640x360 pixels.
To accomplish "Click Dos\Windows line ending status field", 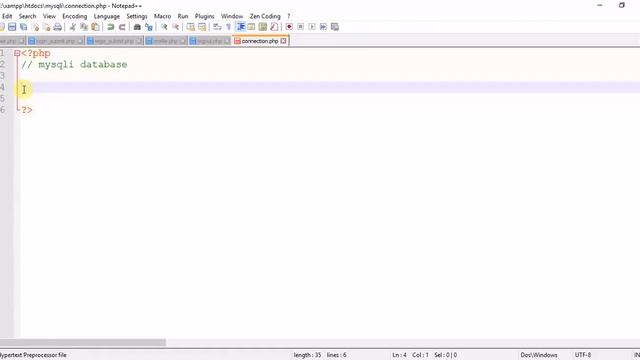I will pos(539,355).
